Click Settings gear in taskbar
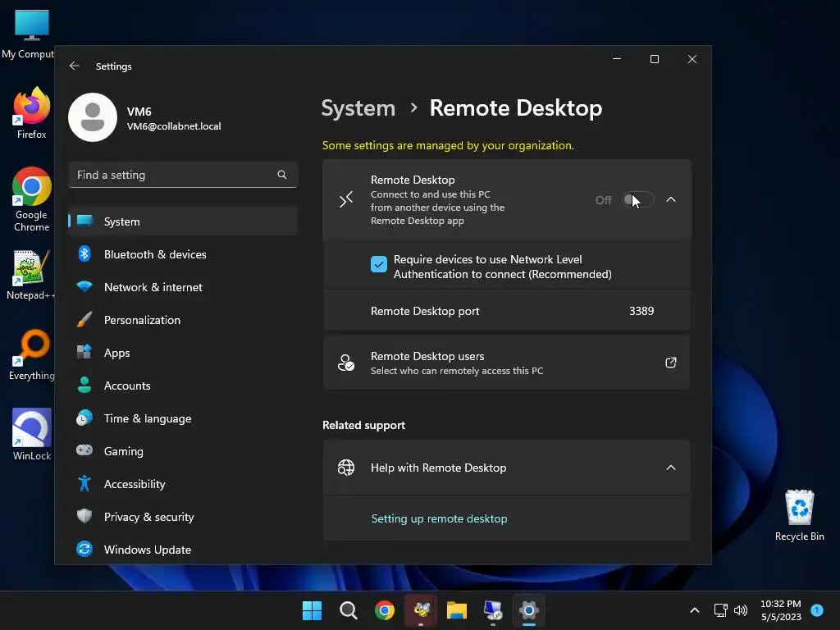The image size is (840, 630). click(x=529, y=610)
